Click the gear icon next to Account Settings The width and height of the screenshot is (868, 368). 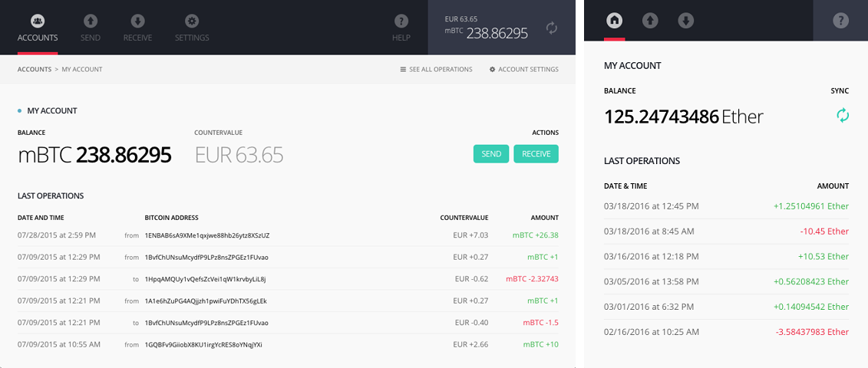tap(492, 70)
